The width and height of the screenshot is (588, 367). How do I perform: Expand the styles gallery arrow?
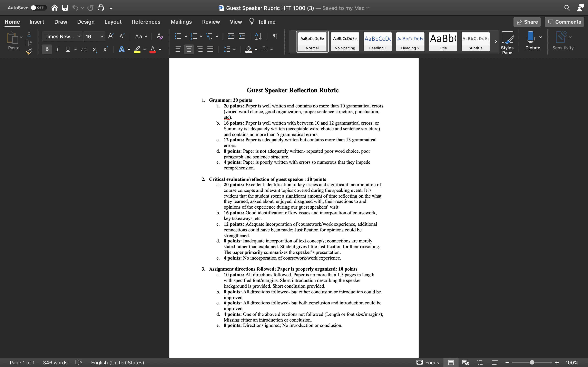(x=496, y=42)
